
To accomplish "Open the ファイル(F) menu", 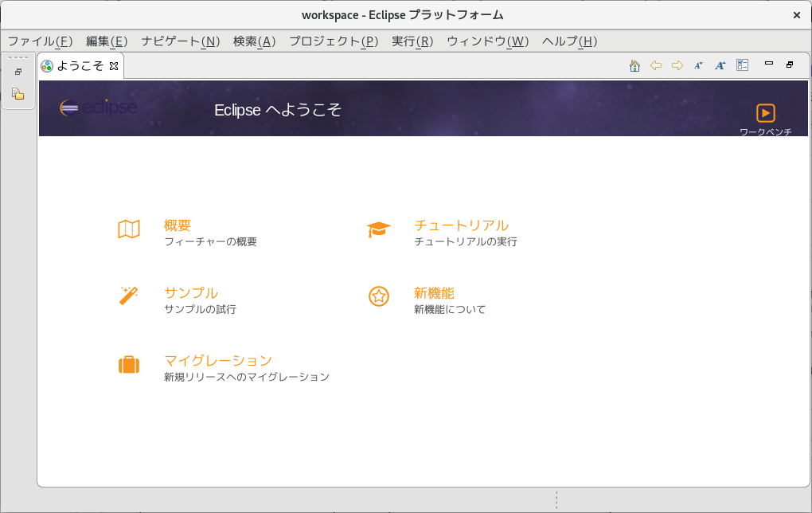I will [x=40, y=41].
